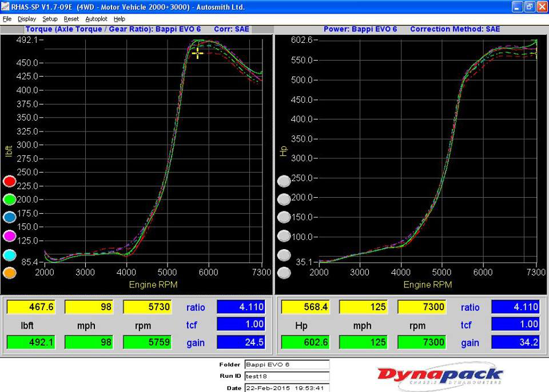Click the torque graph title bar text
This screenshot has height=392, width=549.
pyautogui.click(x=138, y=29)
